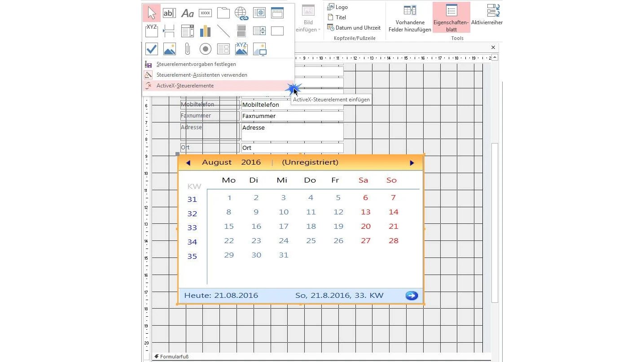Viewport: 644px width, 362px height.
Task: Click calendar week number 33
Action: pos(192,228)
